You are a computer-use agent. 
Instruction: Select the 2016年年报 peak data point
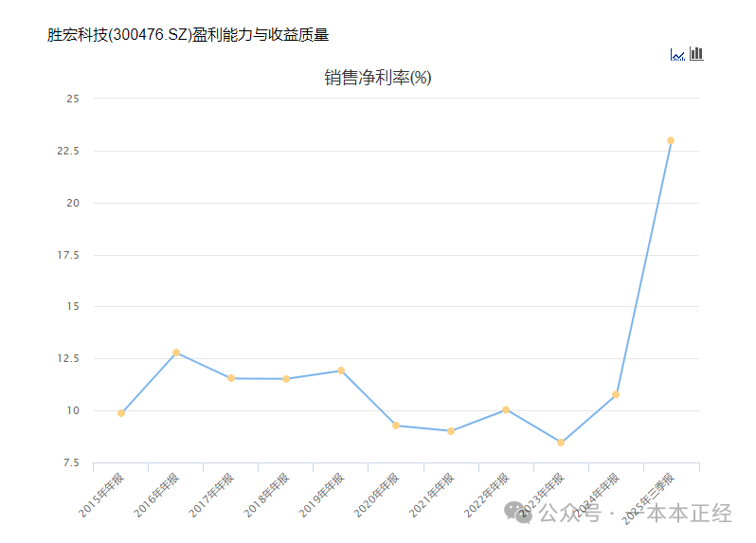click(176, 353)
